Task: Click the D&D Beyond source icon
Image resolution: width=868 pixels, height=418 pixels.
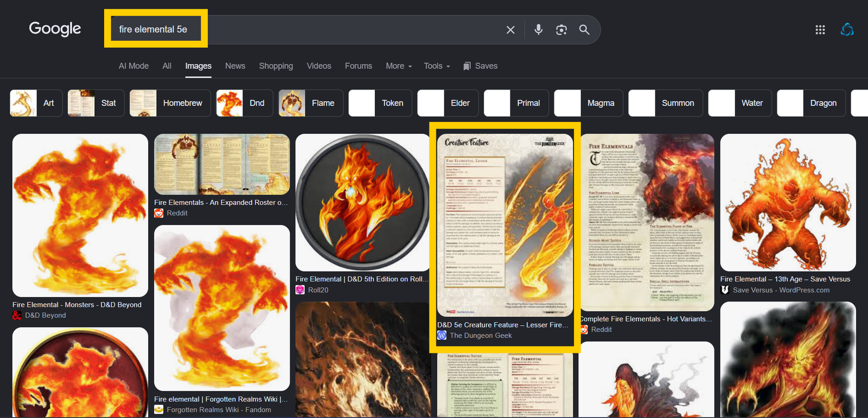Action: click(17, 315)
